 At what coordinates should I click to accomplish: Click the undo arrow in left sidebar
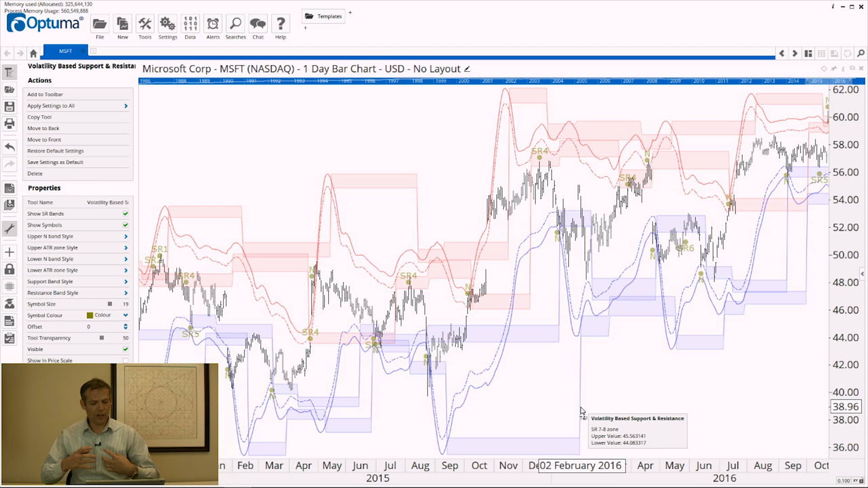click(x=9, y=146)
